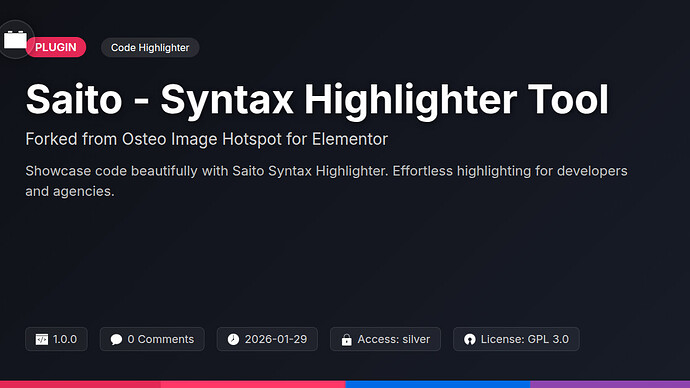Open the Code Highlighter category tag
690x388 pixels.
150,48
